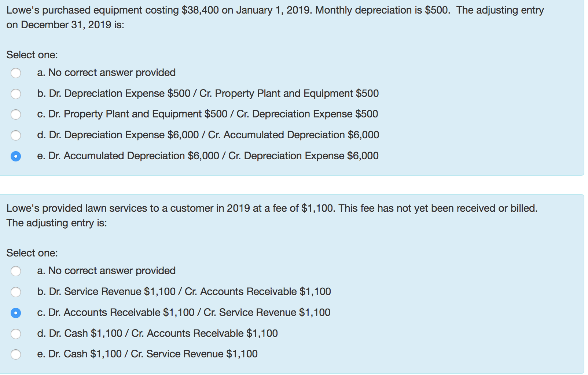Click the lawn services question text
The image size is (588, 375).
(272, 215)
